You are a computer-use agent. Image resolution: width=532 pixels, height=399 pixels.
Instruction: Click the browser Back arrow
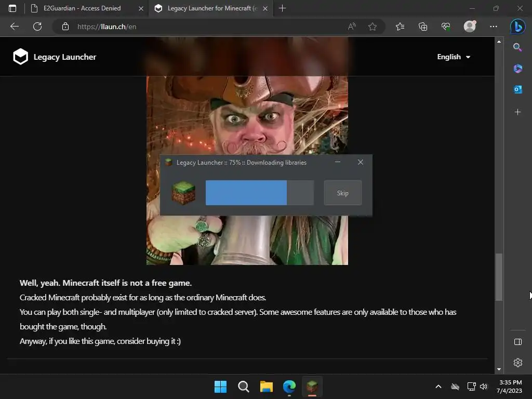click(14, 26)
